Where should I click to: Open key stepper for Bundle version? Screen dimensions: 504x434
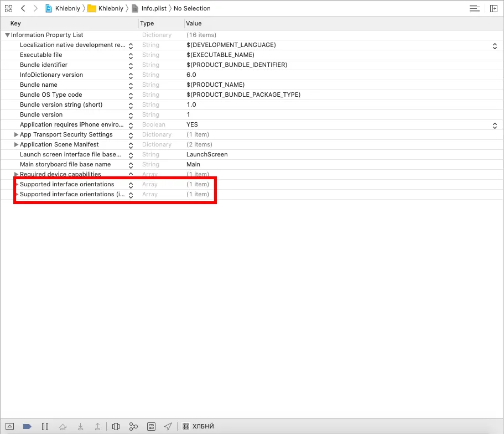[x=131, y=116]
